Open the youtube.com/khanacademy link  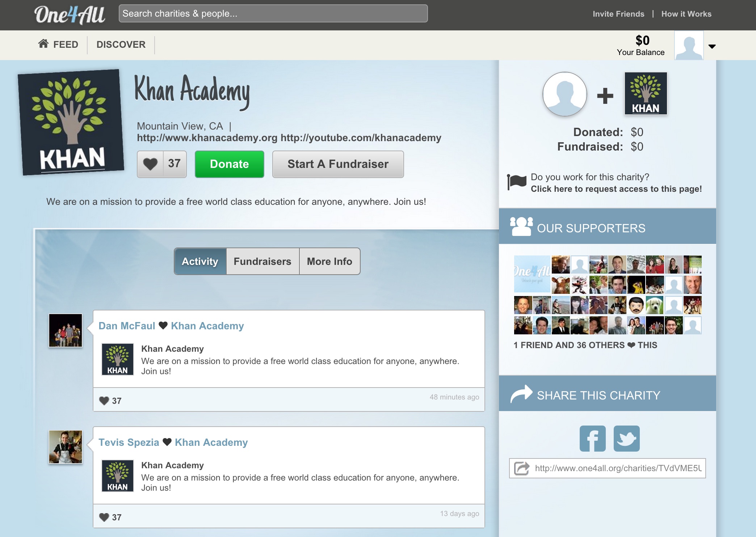[x=361, y=138]
